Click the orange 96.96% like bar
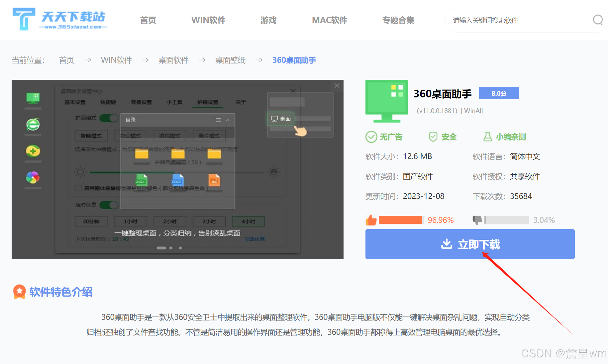608x364 pixels. (x=401, y=220)
